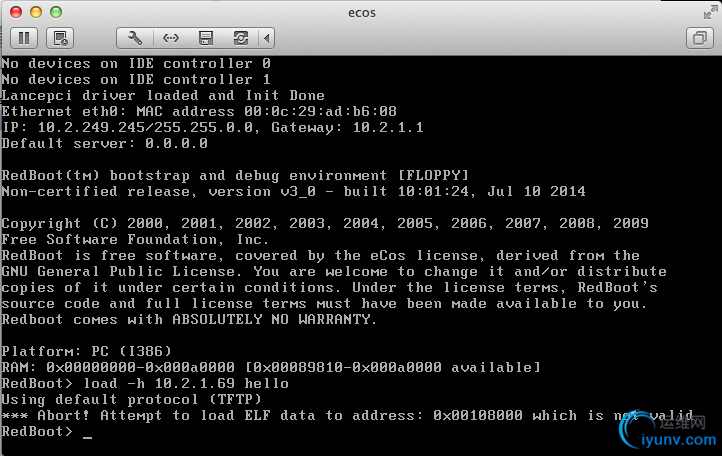Pause the ecos virtual machine
Viewport: 722px width, 456px height.
24,38
